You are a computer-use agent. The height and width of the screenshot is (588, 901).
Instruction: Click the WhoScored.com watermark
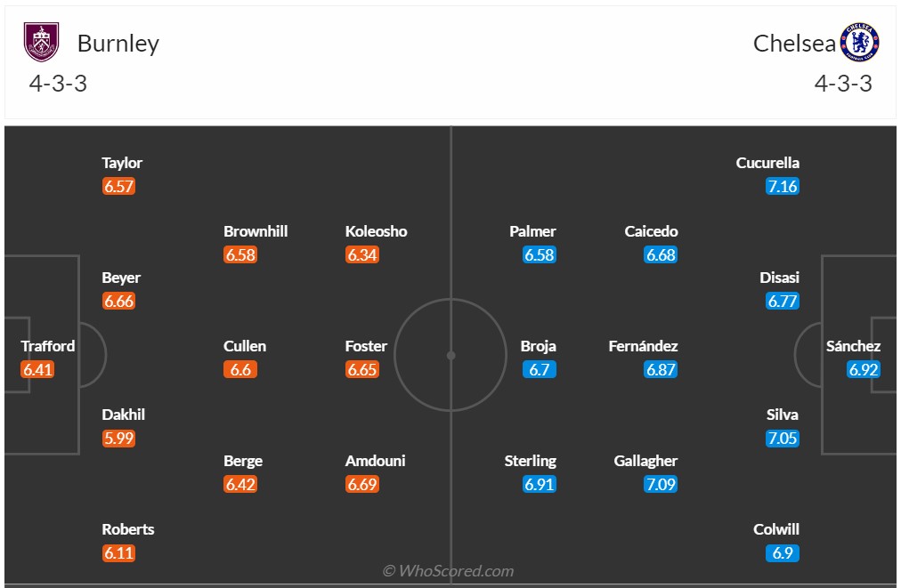pos(448,571)
